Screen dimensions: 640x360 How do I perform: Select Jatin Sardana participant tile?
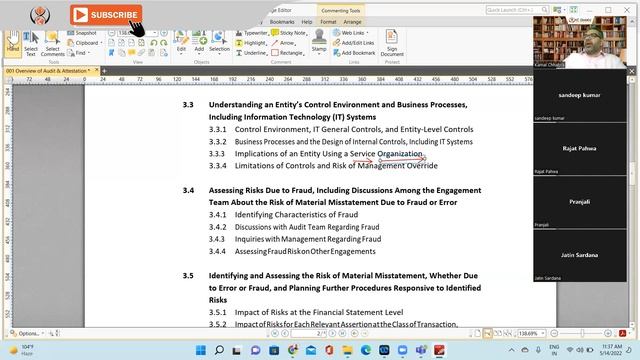580,255
